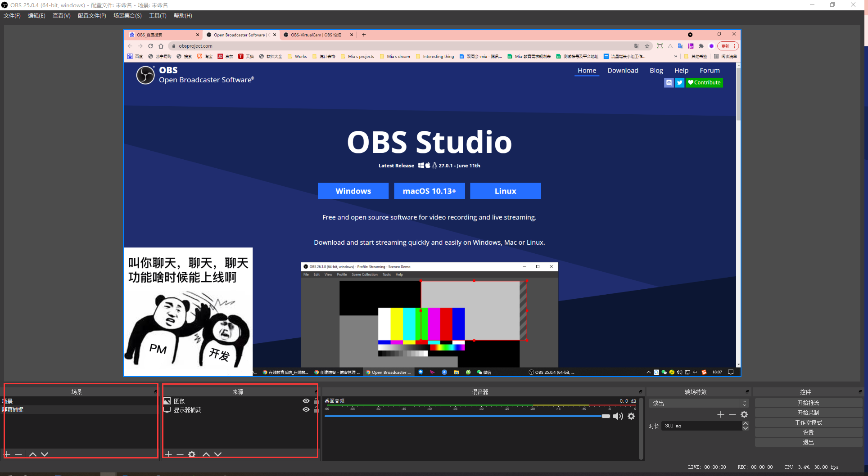
Task: Hide the 显示器捕获 source with its eye icon
Action: click(x=306, y=410)
